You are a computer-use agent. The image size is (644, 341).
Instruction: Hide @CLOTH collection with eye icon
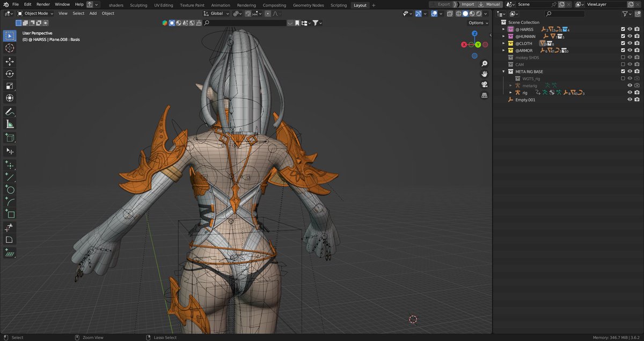coord(630,43)
